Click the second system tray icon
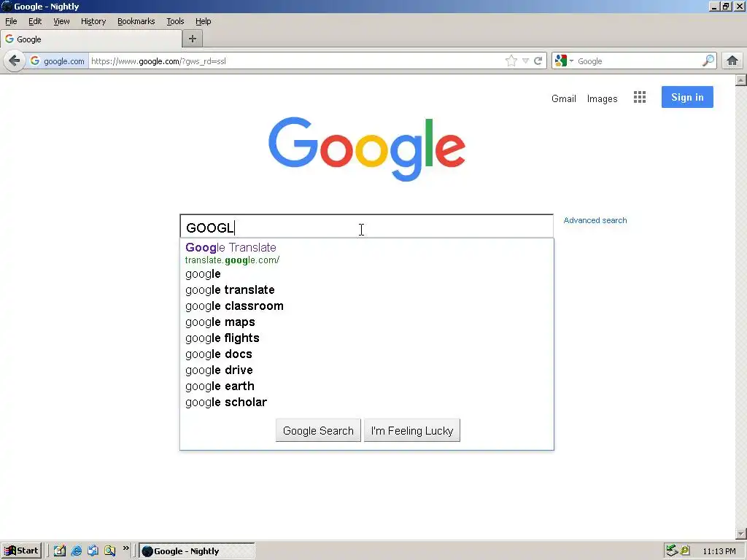This screenshot has width=747, height=560. tap(685, 551)
